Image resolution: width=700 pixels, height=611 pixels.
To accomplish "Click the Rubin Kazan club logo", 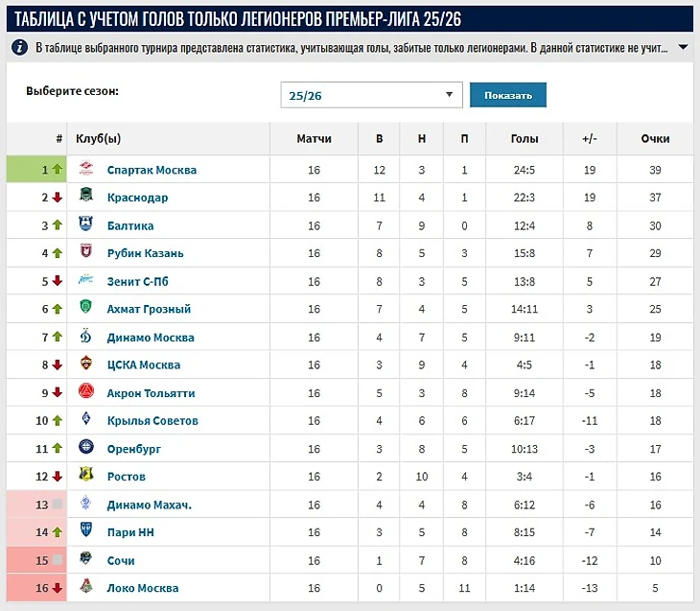I will coord(86,253).
